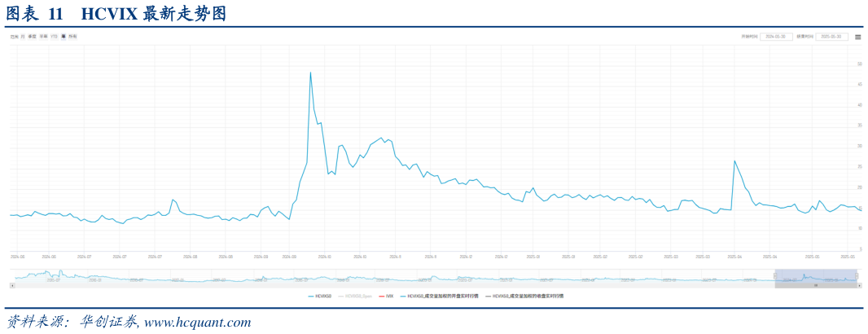Viewport: 868px width, 334px height.
Task: Click the 开始时间 start date field
Action: tap(776, 37)
